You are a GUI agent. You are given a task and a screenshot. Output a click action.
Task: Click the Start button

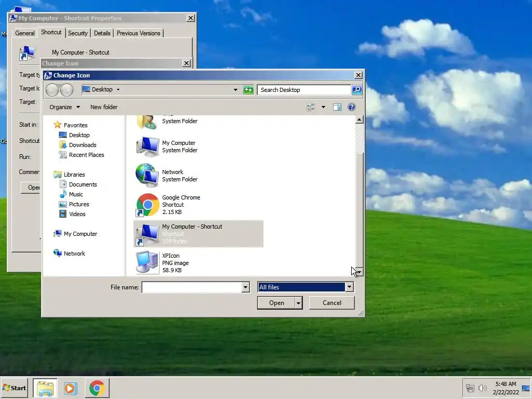click(14, 388)
